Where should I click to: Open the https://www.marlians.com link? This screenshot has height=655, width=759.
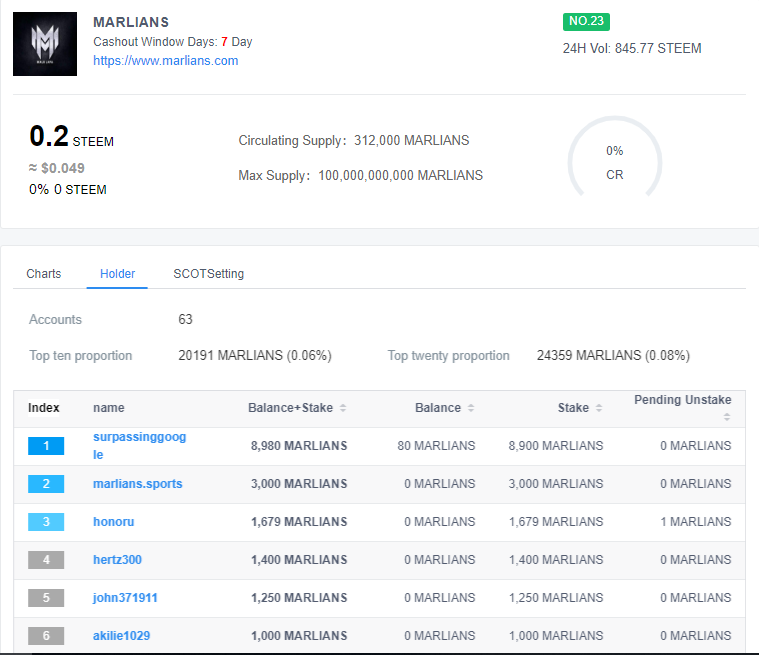166,61
